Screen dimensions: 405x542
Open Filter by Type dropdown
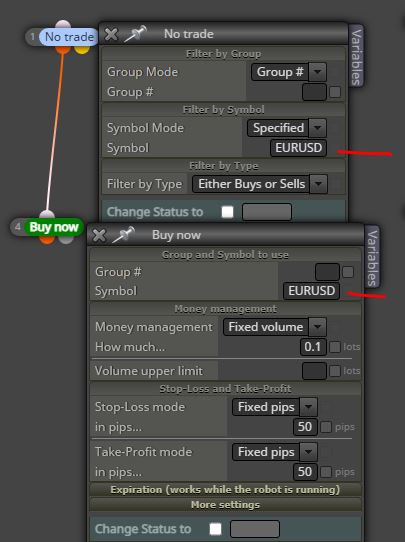click(x=260, y=184)
